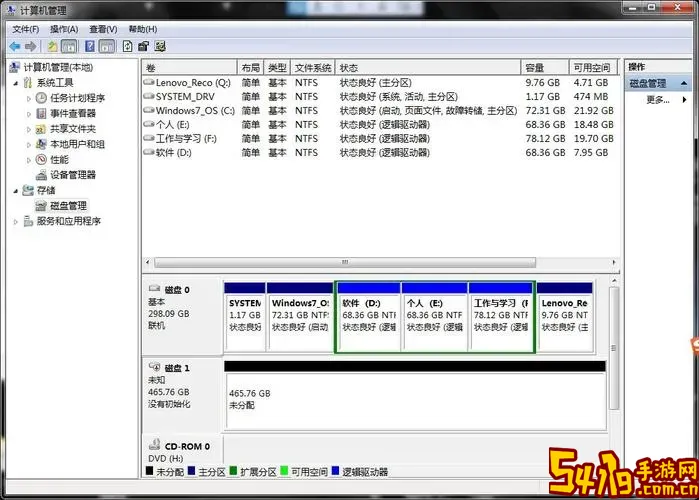This screenshot has height=500, width=699.
Task: Click the rightmost toolbar icon after Properties
Action: tap(160, 46)
